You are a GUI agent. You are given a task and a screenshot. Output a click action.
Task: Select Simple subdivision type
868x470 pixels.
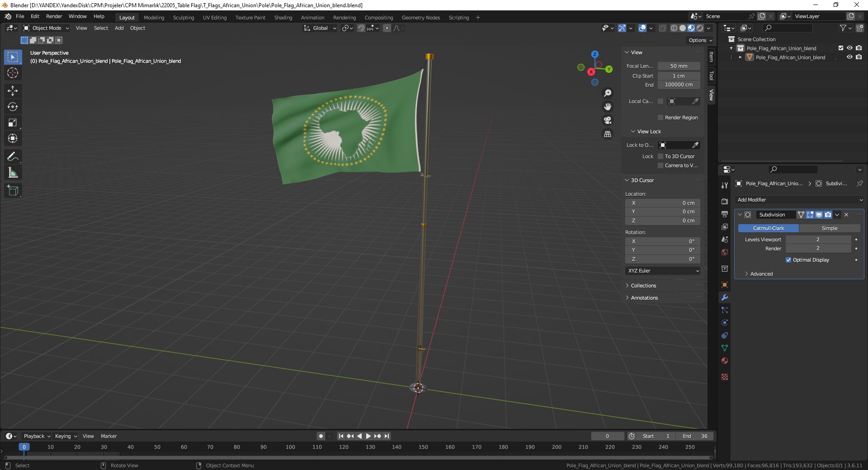click(829, 228)
